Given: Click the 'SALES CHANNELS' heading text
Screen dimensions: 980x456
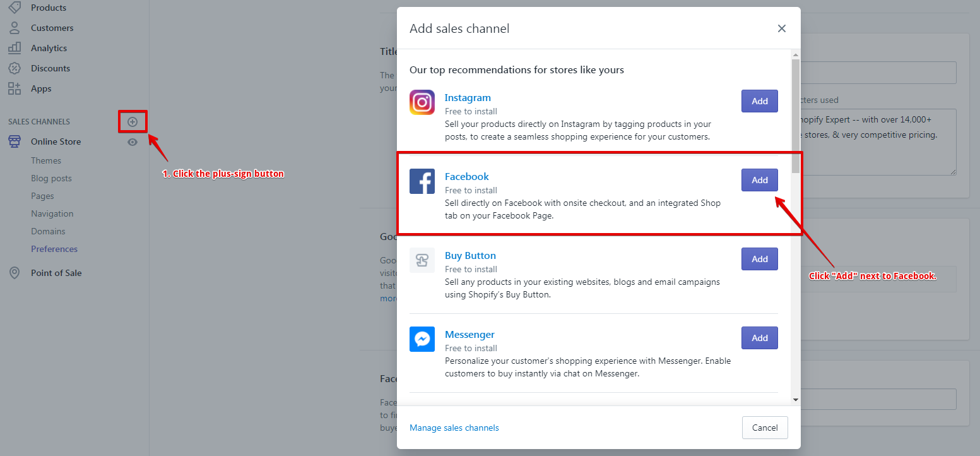Looking at the screenshot, I should (39, 121).
